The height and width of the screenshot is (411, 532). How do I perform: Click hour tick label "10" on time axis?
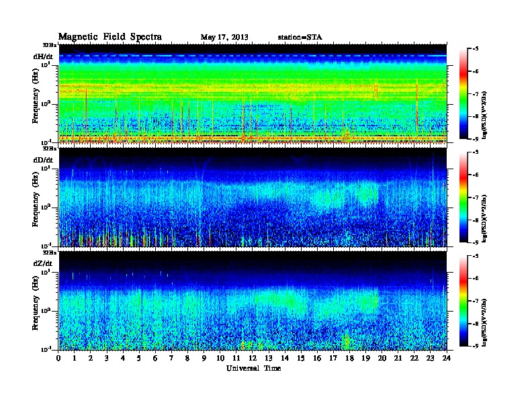pos(220,358)
